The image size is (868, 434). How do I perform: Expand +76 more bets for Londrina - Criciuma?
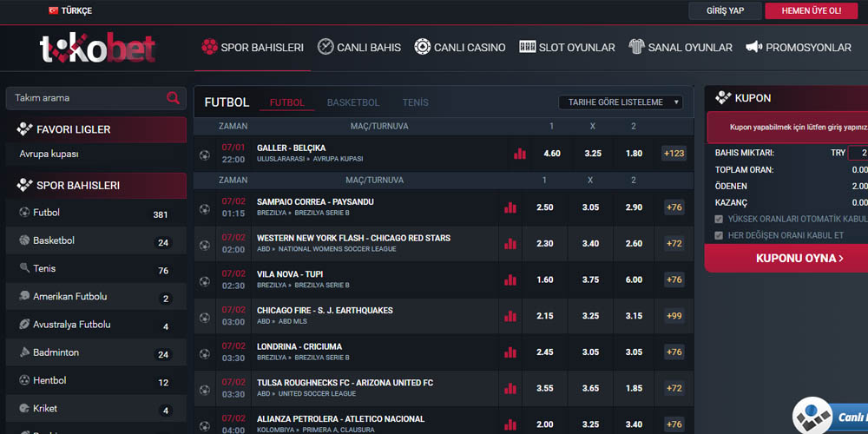click(x=674, y=352)
